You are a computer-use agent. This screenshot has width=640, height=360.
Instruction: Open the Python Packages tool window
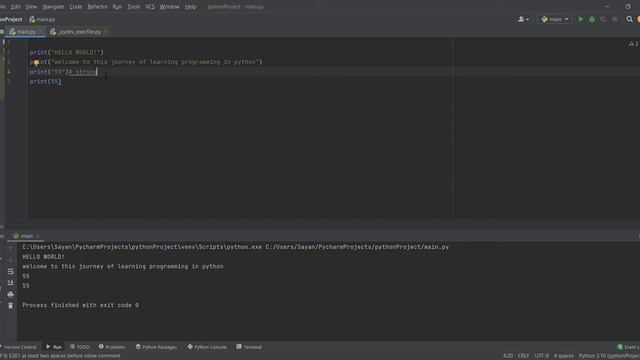156,347
